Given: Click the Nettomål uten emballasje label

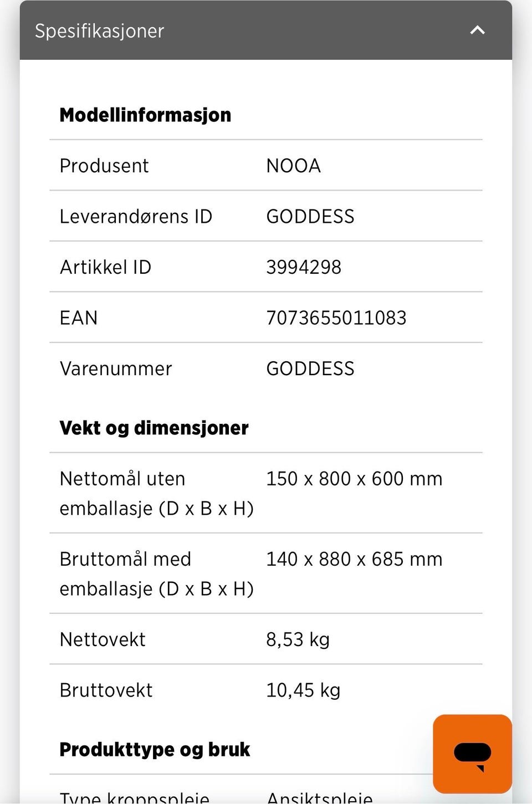Looking at the screenshot, I should pyautogui.click(x=156, y=493).
